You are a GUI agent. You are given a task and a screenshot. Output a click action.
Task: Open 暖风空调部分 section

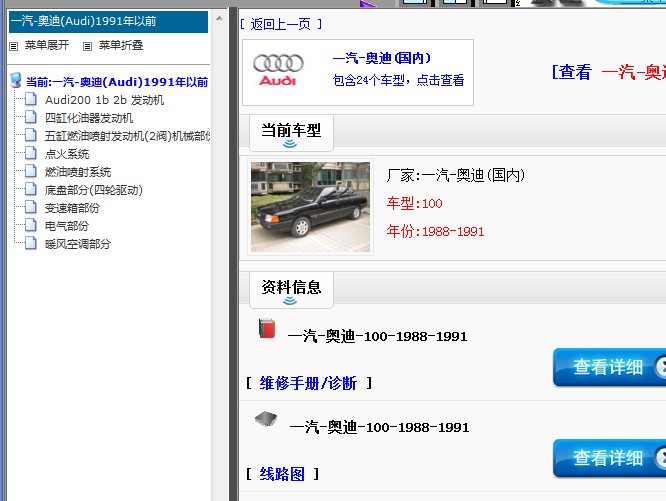coord(78,244)
